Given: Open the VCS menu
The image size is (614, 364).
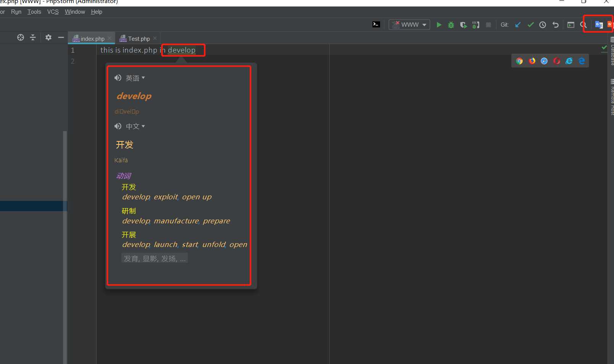Looking at the screenshot, I should click(x=53, y=12).
